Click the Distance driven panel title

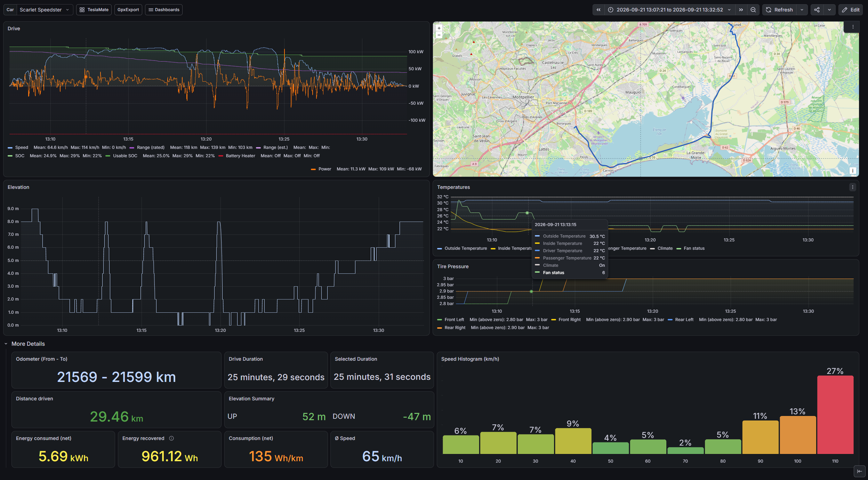click(x=34, y=399)
